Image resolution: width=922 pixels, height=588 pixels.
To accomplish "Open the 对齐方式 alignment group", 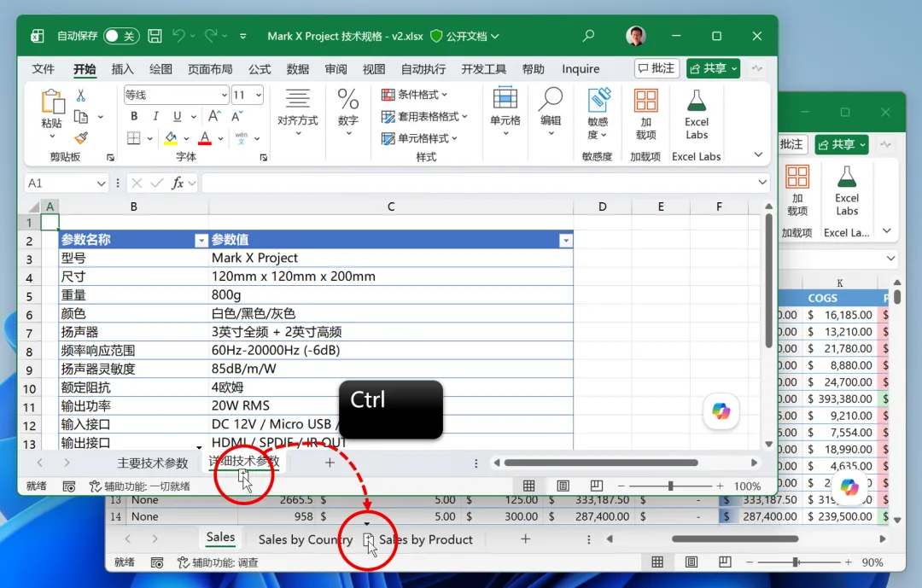I will tap(298, 113).
